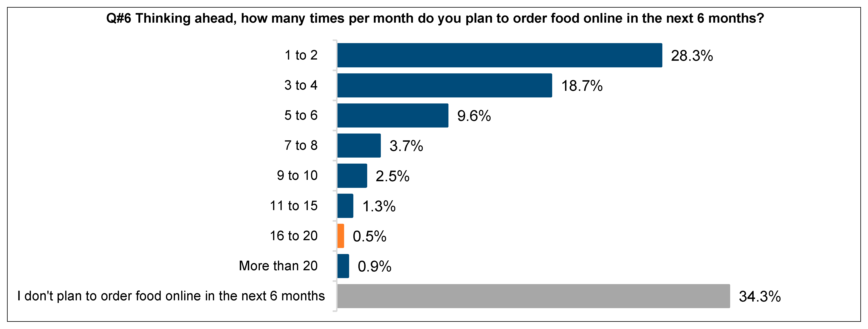Select the '16 to 20' axis label
The width and height of the screenshot is (868, 329).
(294, 236)
